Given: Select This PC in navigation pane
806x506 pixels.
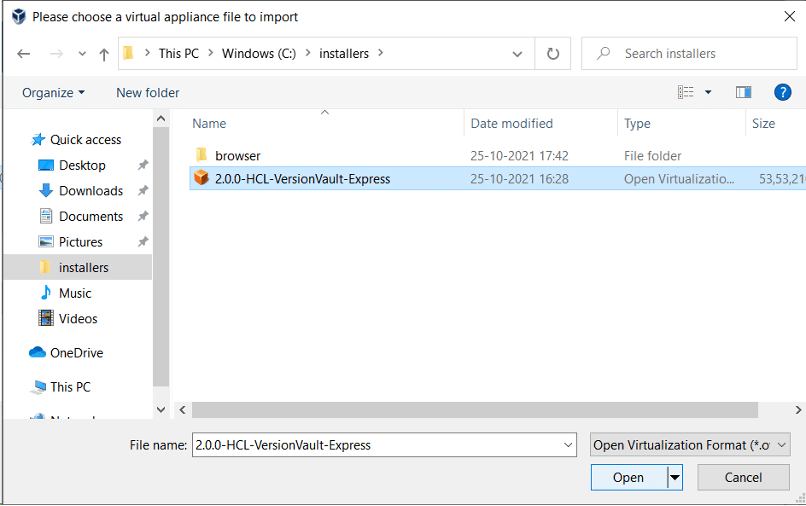Looking at the screenshot, I should [x=70, y=387].
